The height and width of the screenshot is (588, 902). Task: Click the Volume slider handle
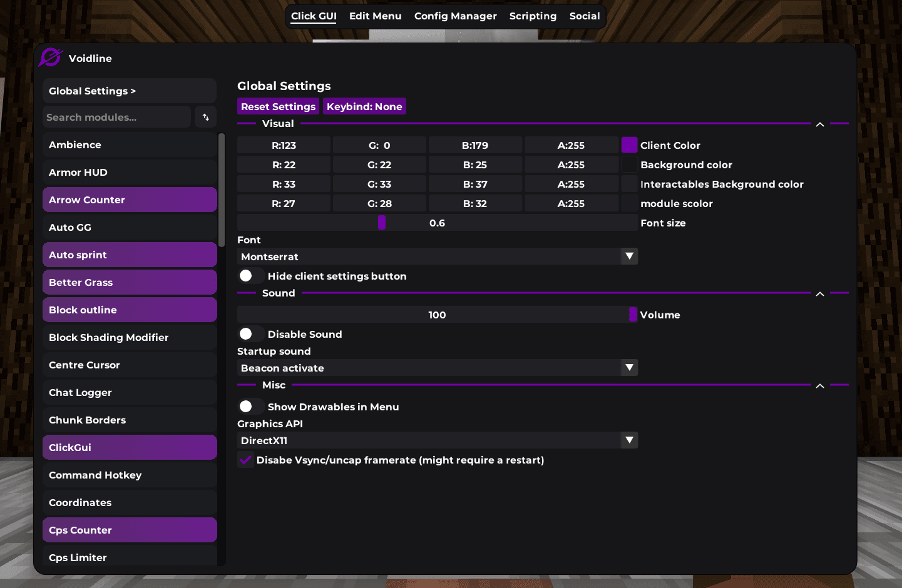tap(633, 315)
